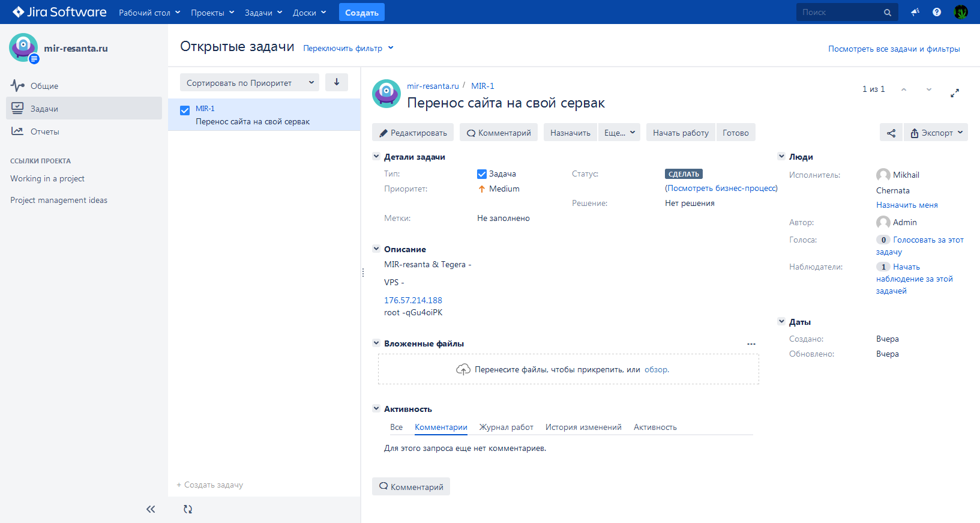The image size is (980, 523).
Task: Collapse the sidebar with double-arrow icon
Action: pyautogui.click(x=151, y=509)
